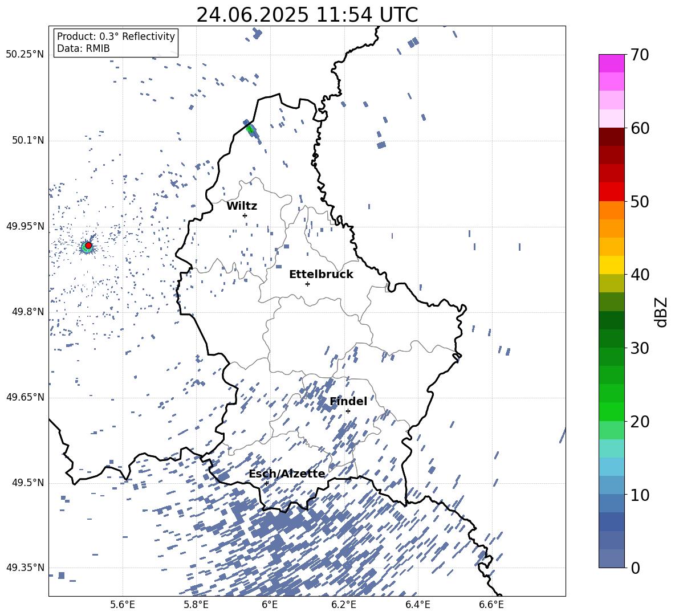Click the 5.6°E longitude label

123,605
